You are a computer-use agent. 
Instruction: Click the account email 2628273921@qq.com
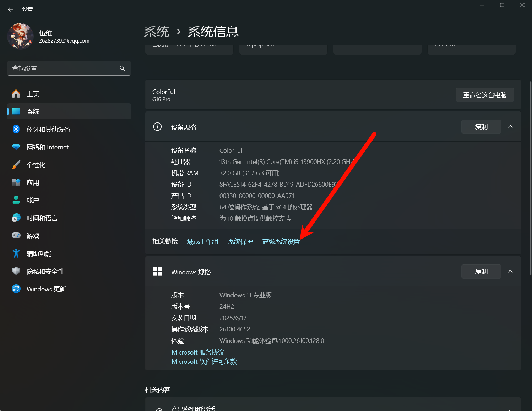pos(64,41)
